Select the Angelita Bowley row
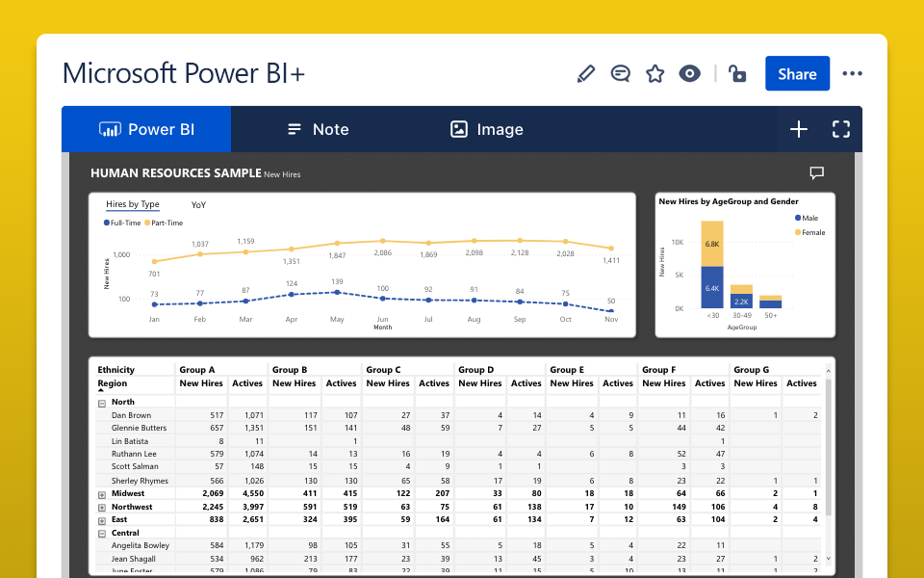This screenshot has height=578, width=924. coord(458,545)
